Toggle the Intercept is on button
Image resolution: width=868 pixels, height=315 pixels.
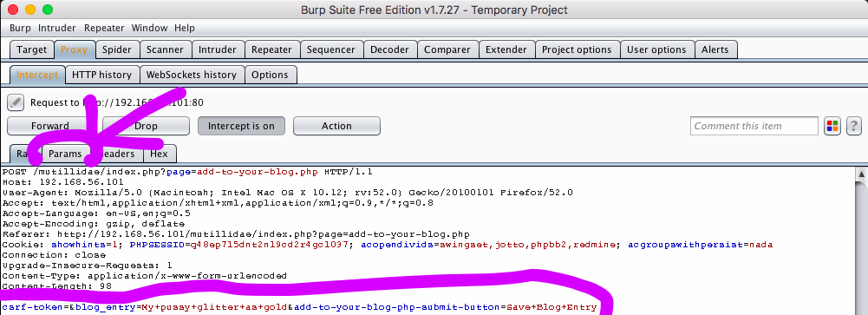(241, 126)
